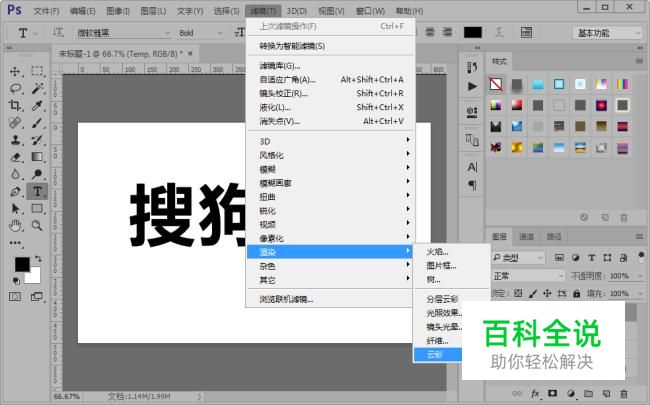
Task: Select the Rectangular Marquee tool
Action: pyautogui.click(x=37, y=71)
